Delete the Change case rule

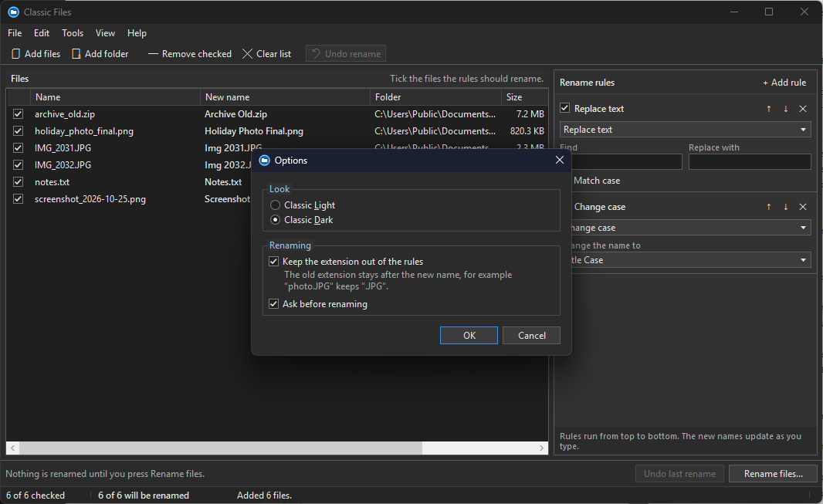(x=802, y=207)
